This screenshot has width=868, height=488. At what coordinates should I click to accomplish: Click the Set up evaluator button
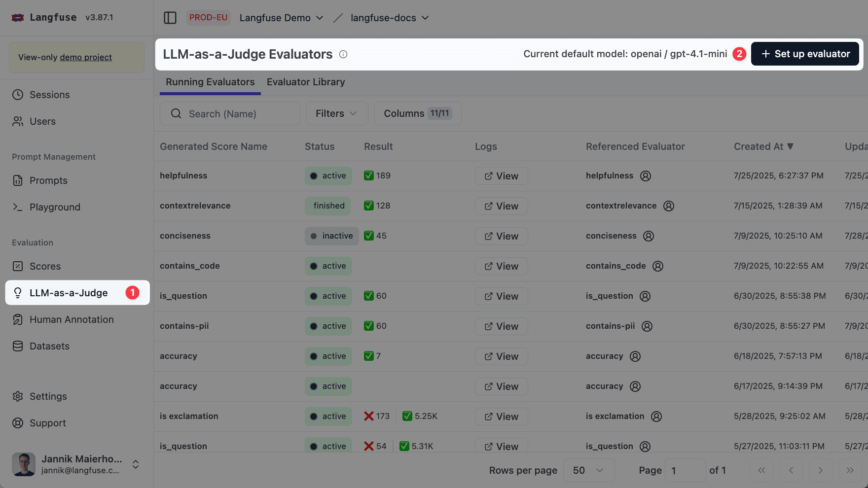click(805, 54)
